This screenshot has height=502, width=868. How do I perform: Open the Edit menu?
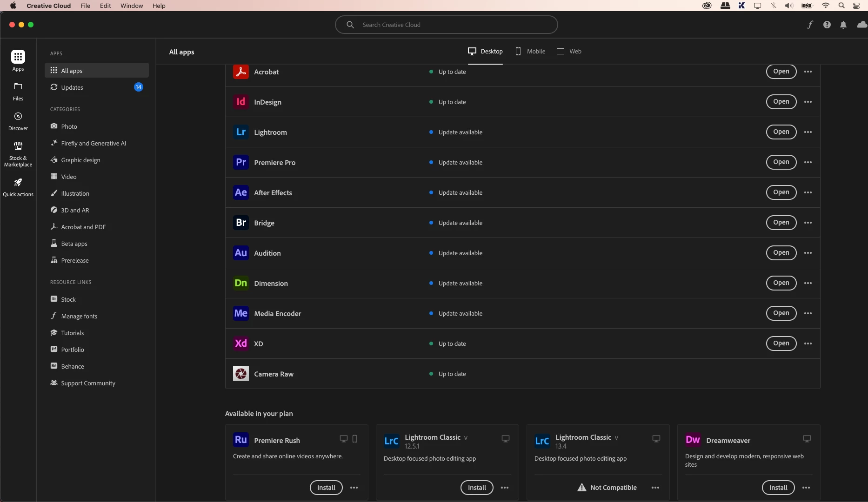[x=105, y=6]
